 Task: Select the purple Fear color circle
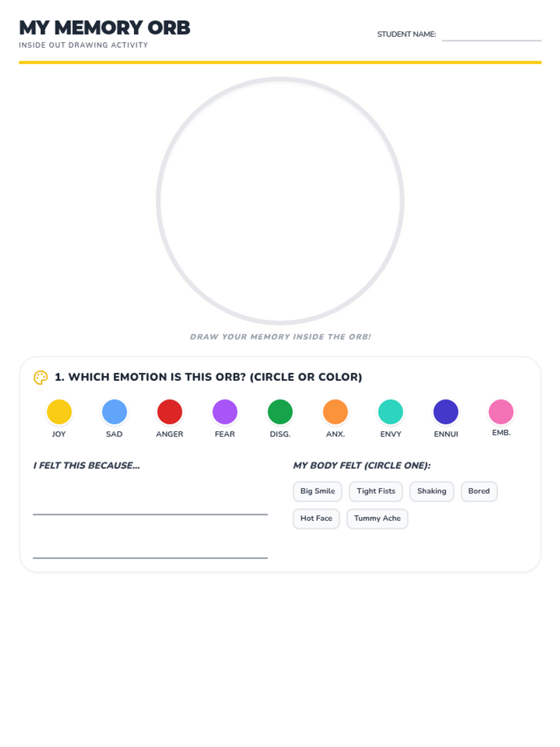pos(225,412)
